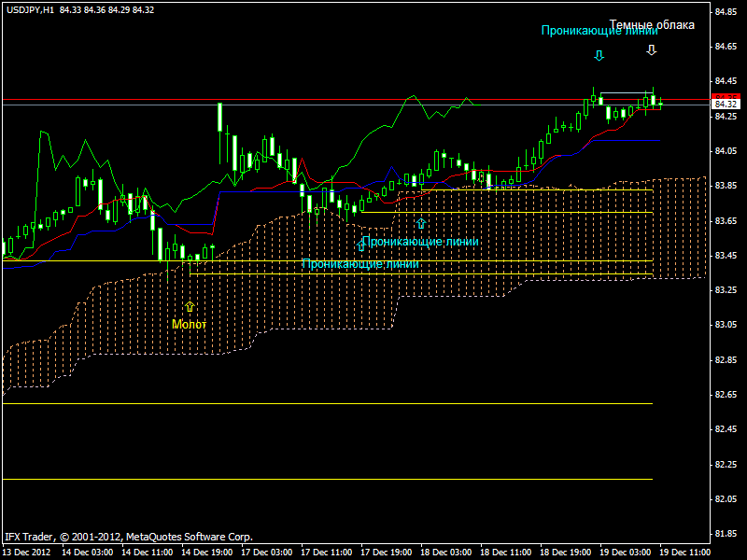Click the 19 Dec 11:00 time label

685,552
